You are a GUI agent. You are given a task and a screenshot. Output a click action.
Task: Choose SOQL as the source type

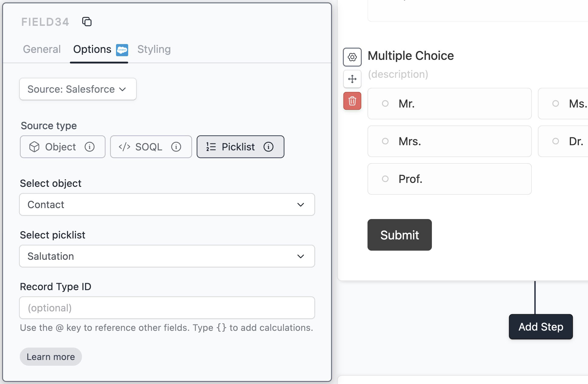point(151,147)
